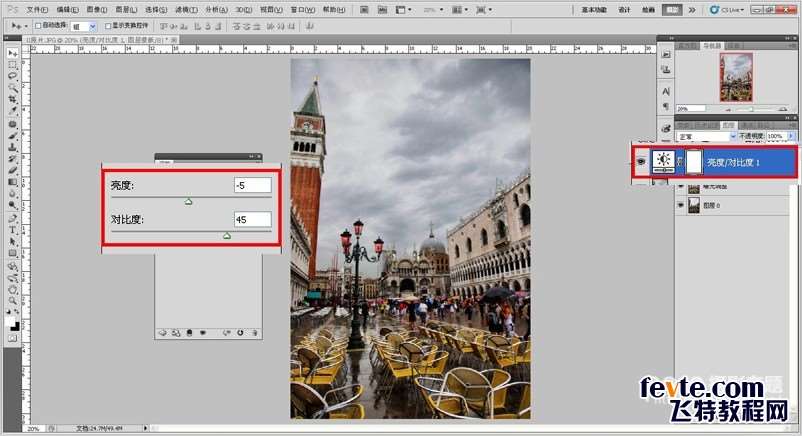Select the Brush tool

pos(12,136)
